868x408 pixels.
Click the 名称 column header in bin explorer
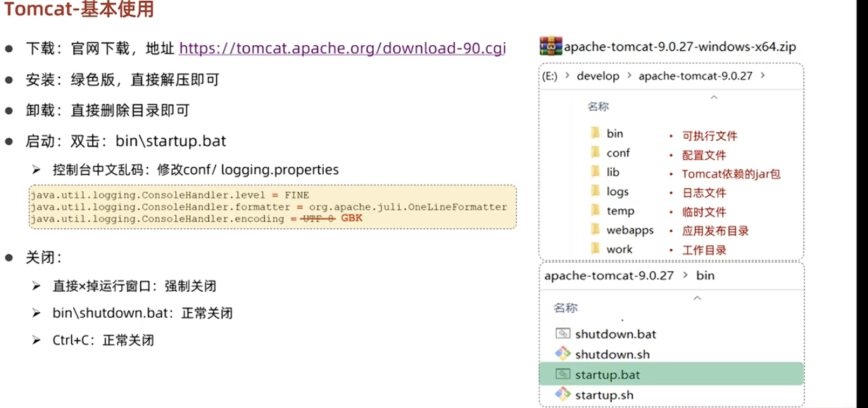pos(565,308)
